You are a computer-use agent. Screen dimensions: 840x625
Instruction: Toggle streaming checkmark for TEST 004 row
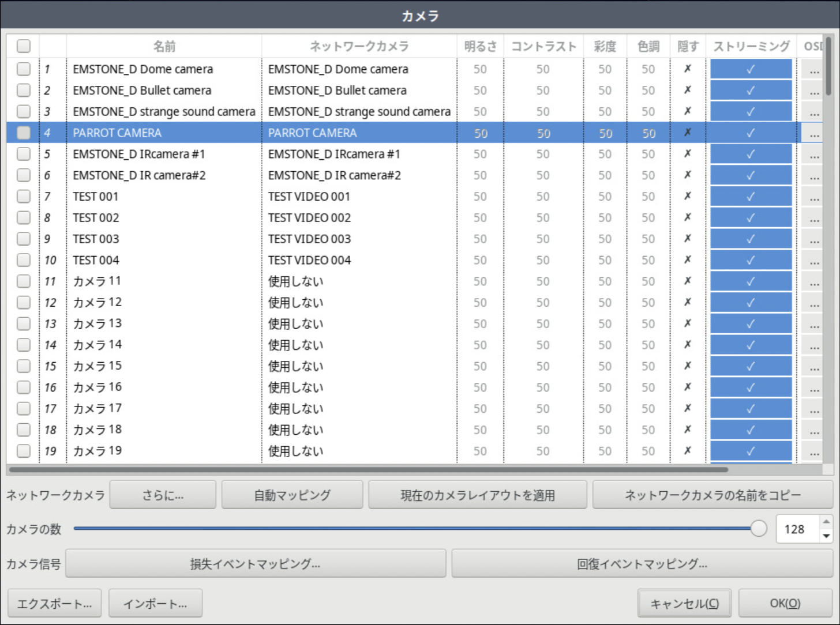click(x=751, y=260)
